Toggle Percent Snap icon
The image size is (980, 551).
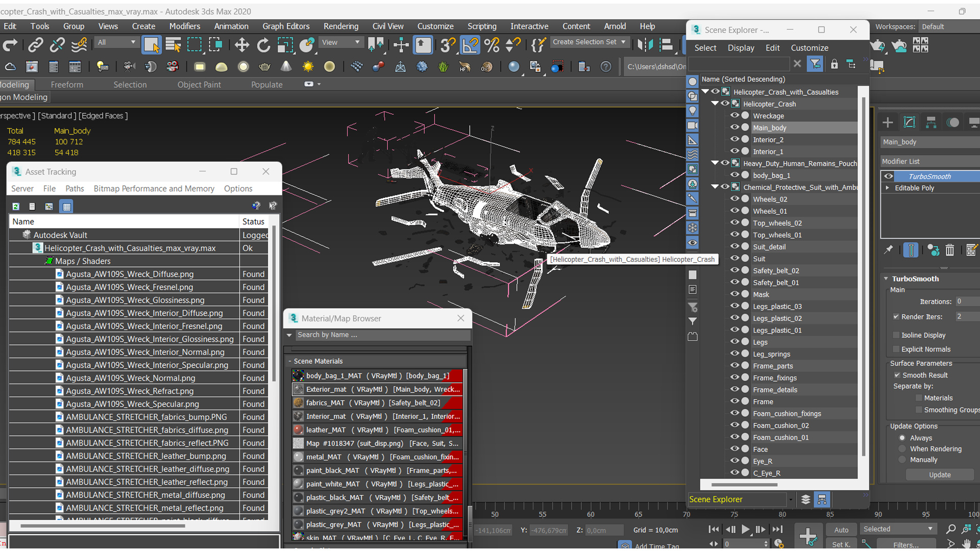pos(492,45)
